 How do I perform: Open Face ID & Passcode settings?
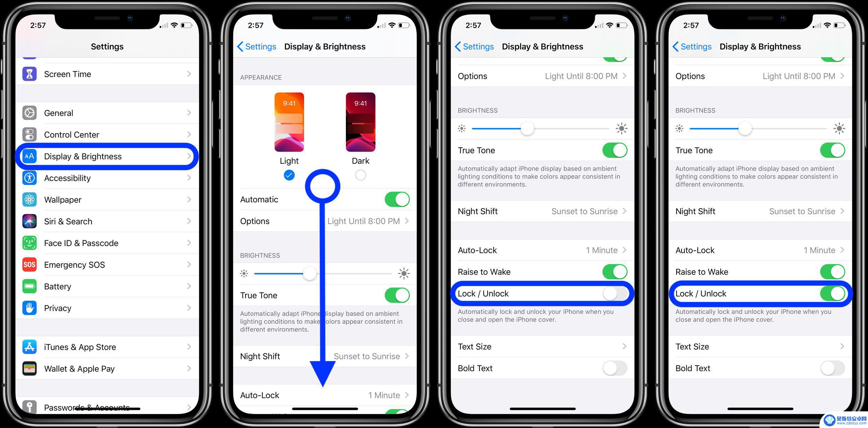coord(108,243)
